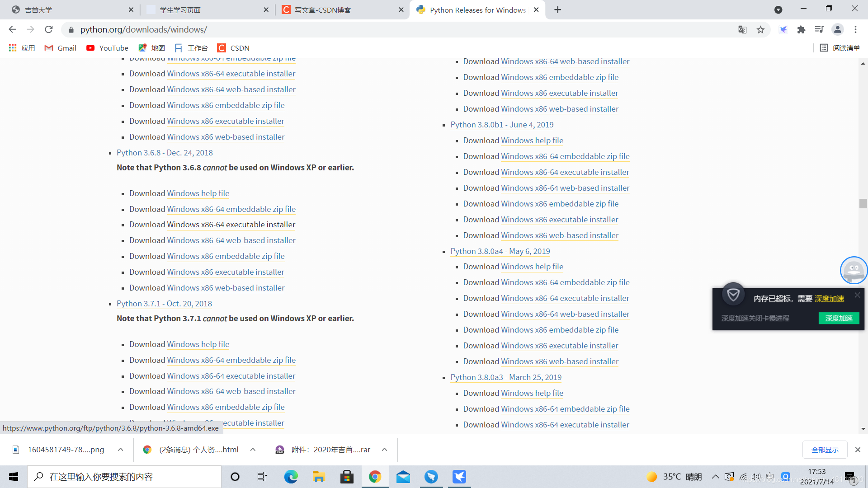Open the Google Translate icon in address bar
Screen dimensions: 868x488
(x=742, y=29)
